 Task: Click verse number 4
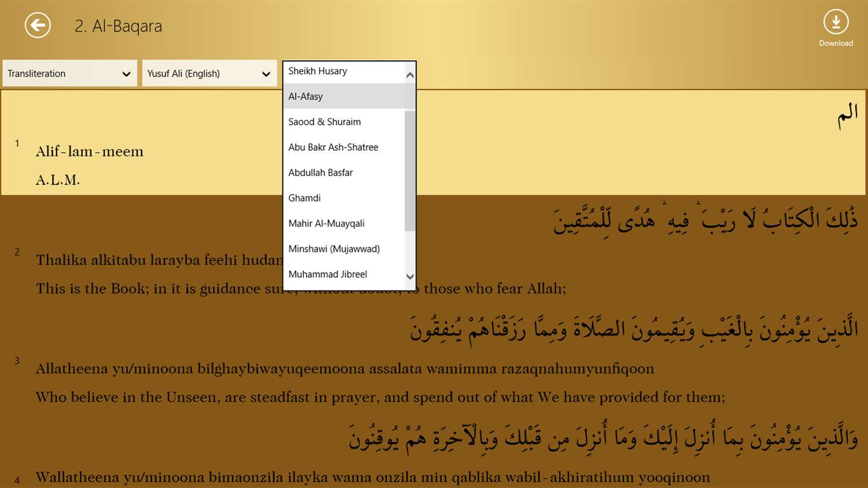pos(17,481)
